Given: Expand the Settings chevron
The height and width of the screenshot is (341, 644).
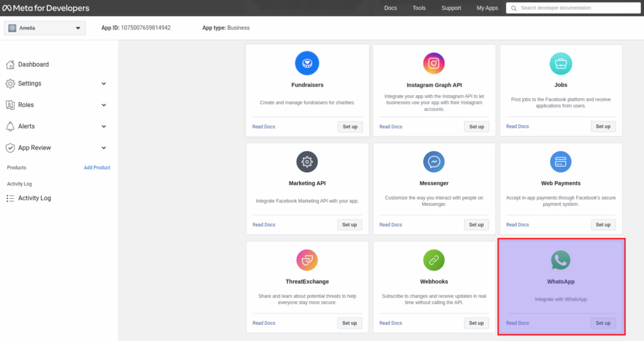Looking at the screenshot, I should tap(104, 84).
